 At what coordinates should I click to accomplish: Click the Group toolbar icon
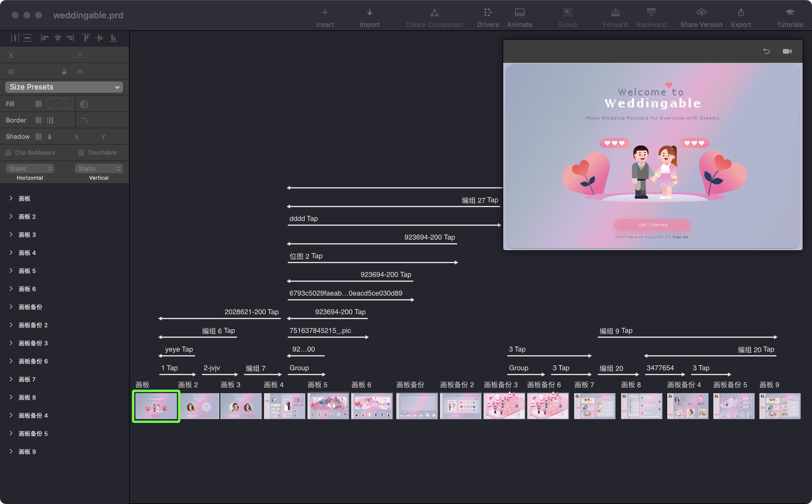[x=567, y=13]
